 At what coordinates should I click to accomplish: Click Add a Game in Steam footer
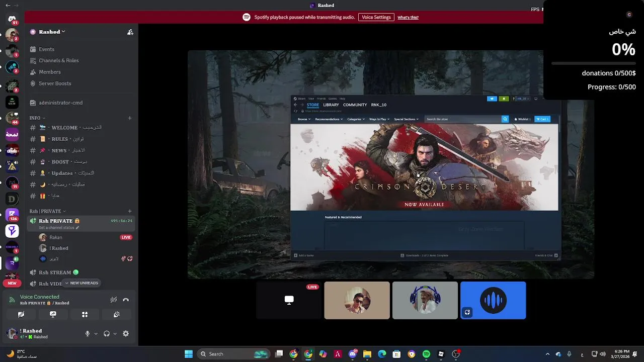coord(304,255)
